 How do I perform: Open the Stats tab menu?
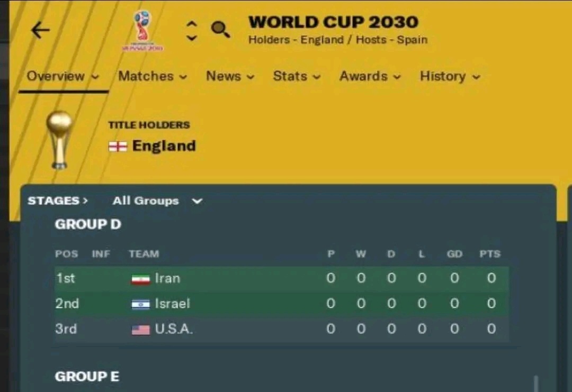[297, 76]
